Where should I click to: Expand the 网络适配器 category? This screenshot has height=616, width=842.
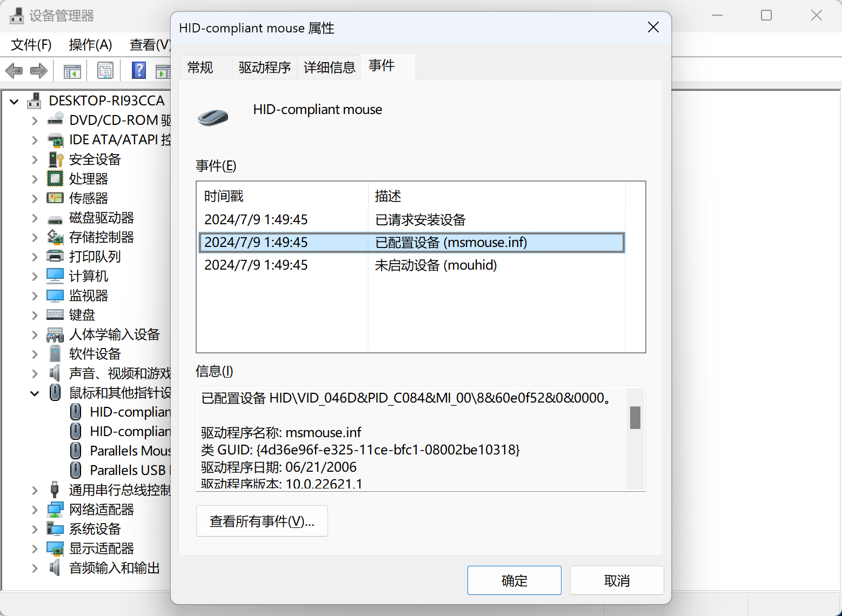click(x=35, y=510)
